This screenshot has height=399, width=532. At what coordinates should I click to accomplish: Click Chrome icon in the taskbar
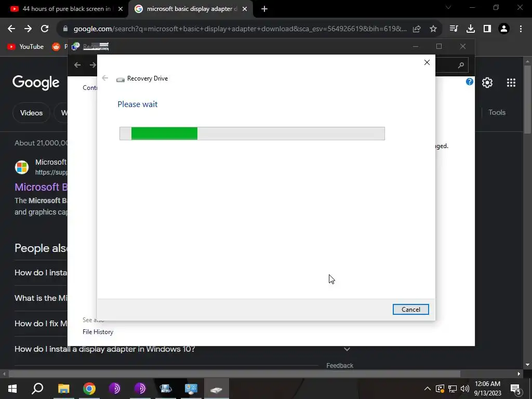pyautogui.click(x=89, y=389)
